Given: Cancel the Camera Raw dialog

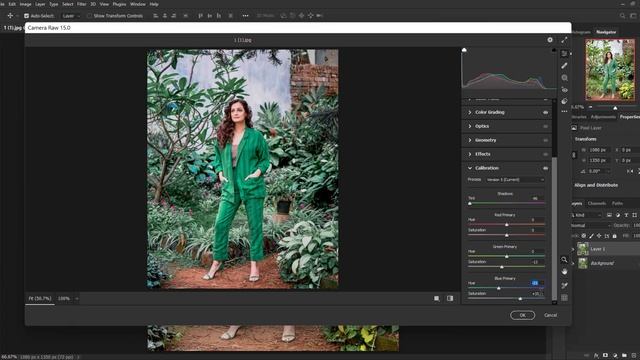Looking at the screenshot, I should coord(550,315).
